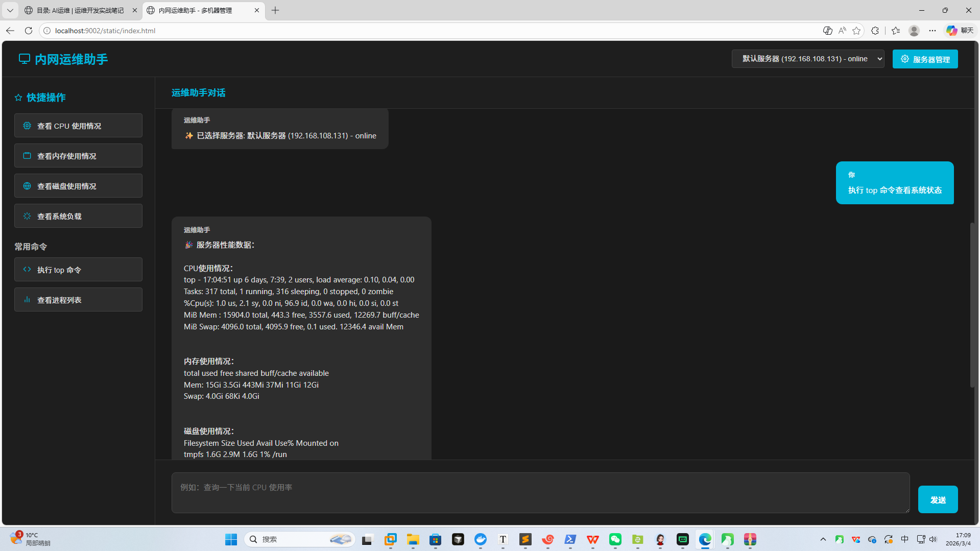Image resolution: width=980 pixels, height=551 pixels.
Task: Open the tab actions menu chevron
Action: pos(10,10)
